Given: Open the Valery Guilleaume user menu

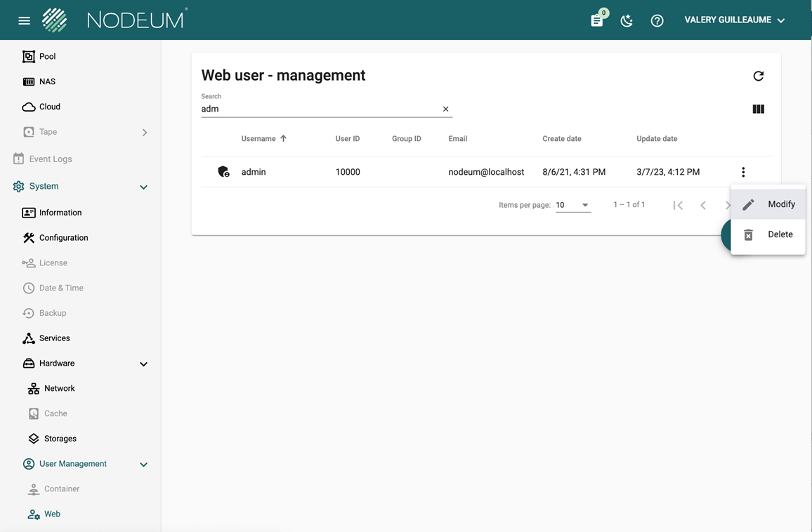Looking at the screenshot, I should point(734,20).
